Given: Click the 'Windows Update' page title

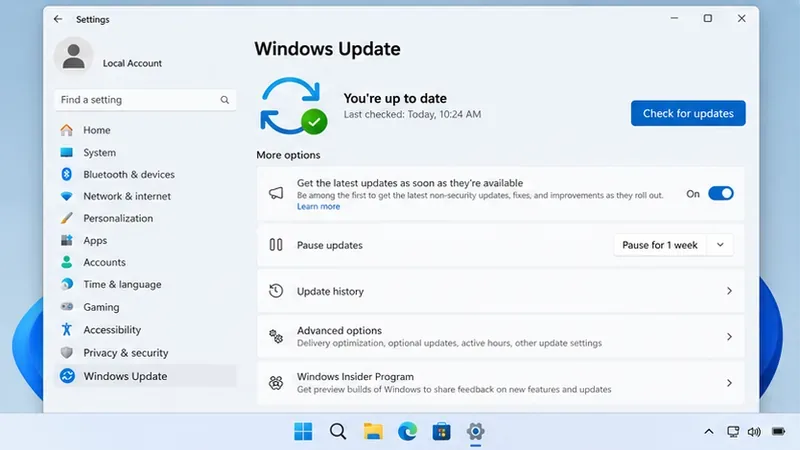Looking at the screenshot, I should [x=328, y=49].
